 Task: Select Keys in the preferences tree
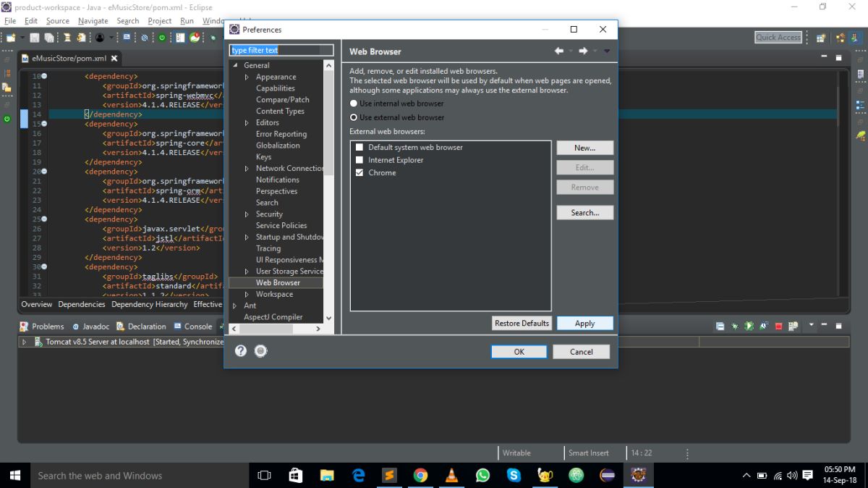tap(263, 156)
